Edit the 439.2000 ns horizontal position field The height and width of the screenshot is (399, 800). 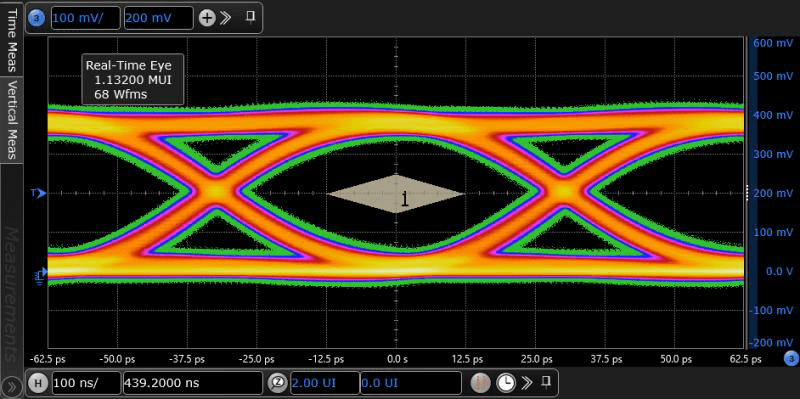(x=192, y=383)
